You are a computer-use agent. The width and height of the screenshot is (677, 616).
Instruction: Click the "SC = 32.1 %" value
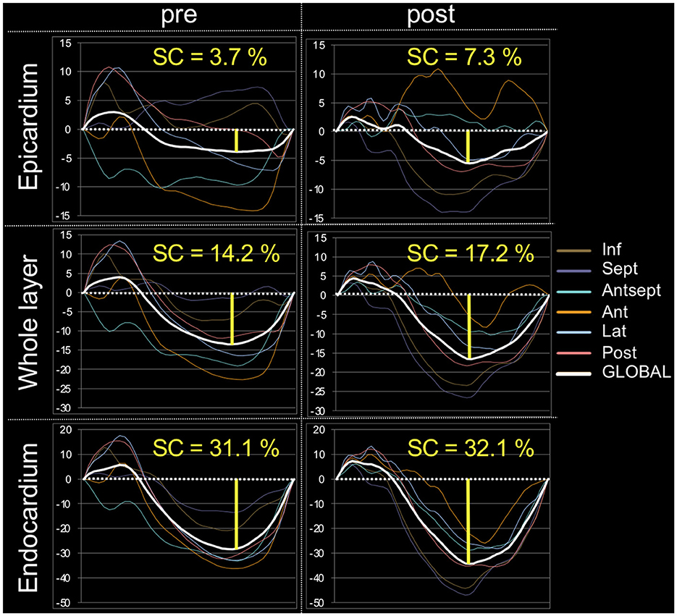(471, 448)
